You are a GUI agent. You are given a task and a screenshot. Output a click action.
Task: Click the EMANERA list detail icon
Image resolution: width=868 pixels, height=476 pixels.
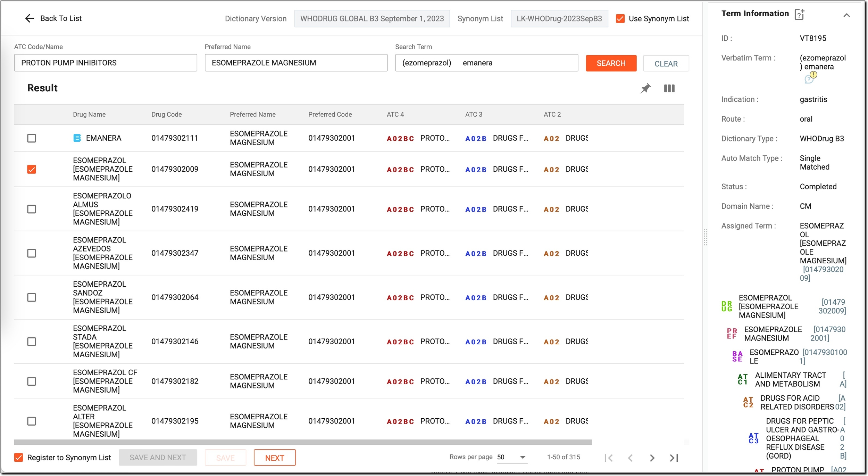pos(77,138)
